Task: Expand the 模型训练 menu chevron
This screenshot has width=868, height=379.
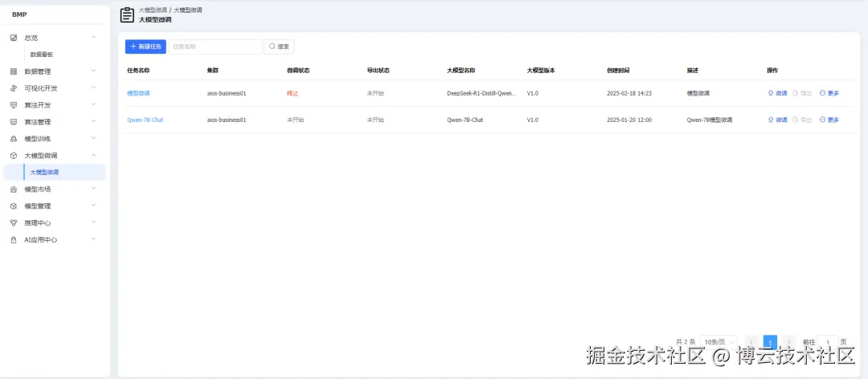Action: click(x=93, y=138)
